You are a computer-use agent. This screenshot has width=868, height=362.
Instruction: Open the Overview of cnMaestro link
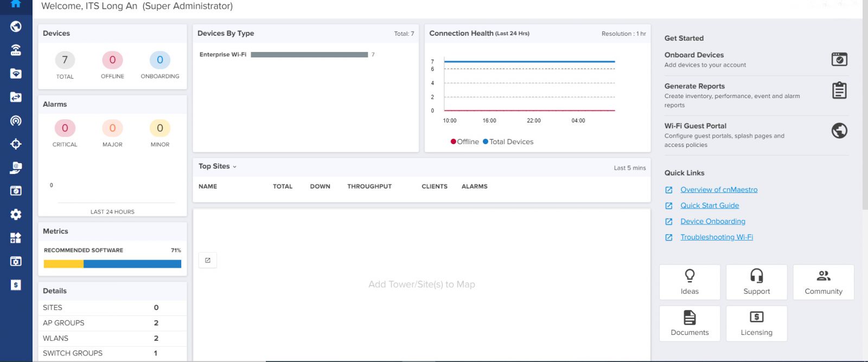(x=719, y=190)
